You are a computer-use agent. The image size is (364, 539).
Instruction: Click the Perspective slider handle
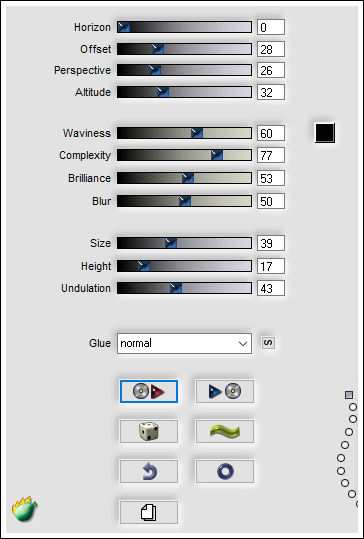tap(155, 70)
